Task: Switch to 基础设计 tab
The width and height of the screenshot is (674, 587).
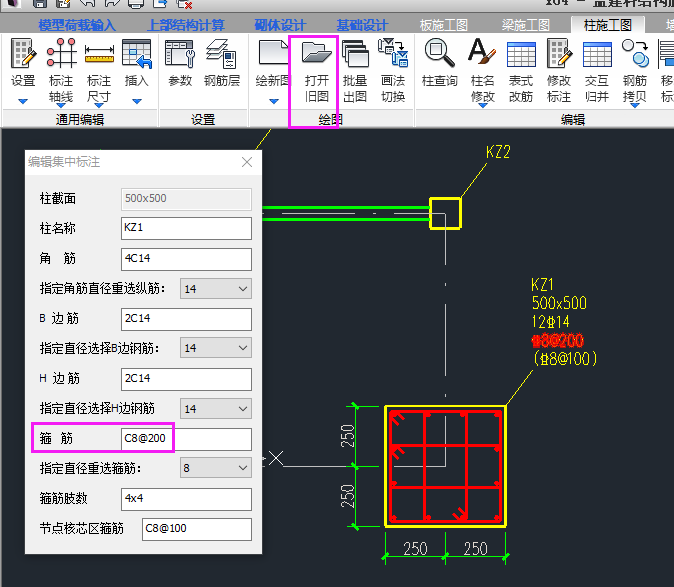Action: click(x=362, y=25)
